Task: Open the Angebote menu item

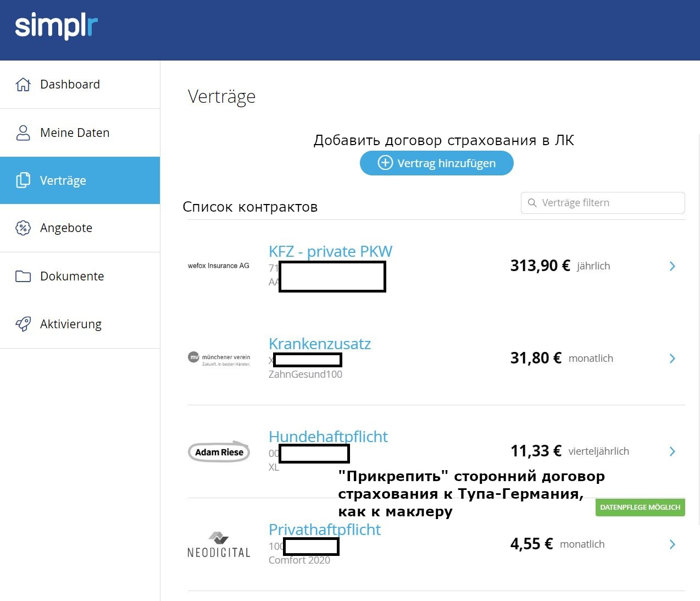Action: pyautogui.click(x=66, y=228)
